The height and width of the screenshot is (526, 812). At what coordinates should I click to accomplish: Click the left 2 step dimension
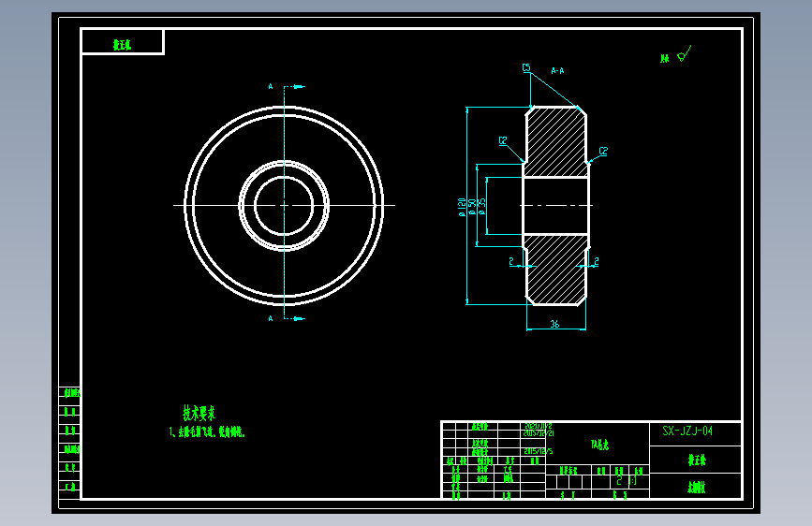pos(511,261)
